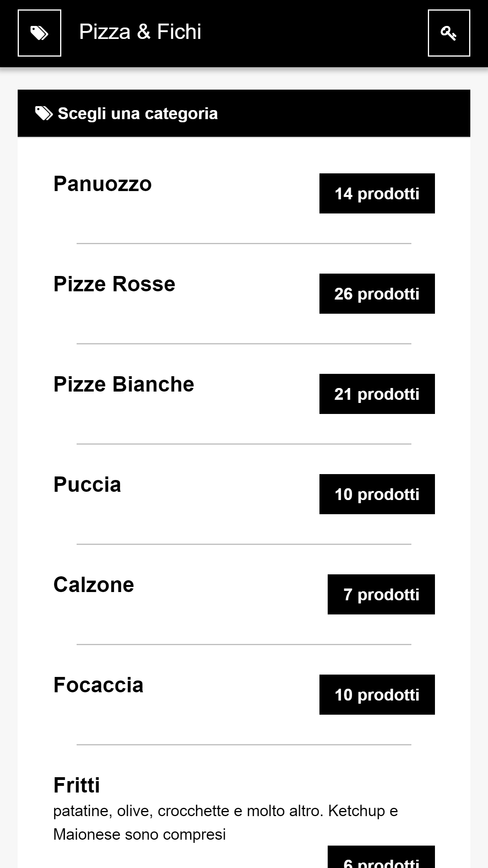
Task: Select the Pizze Bianche category name
Action: [124, 384]
